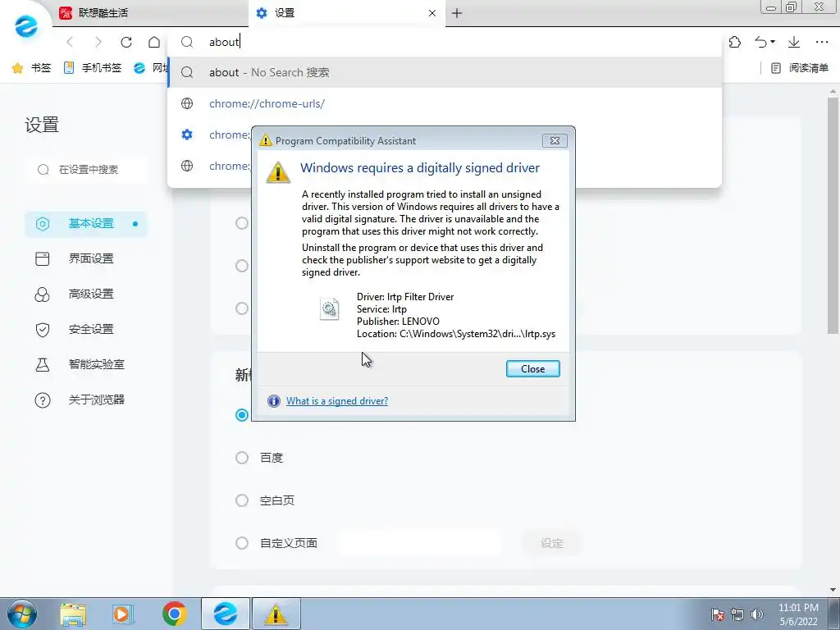Open 关于浏览器 in sidebar
The height and width of the screenshot is (630, 840).
tap(85, 400)
